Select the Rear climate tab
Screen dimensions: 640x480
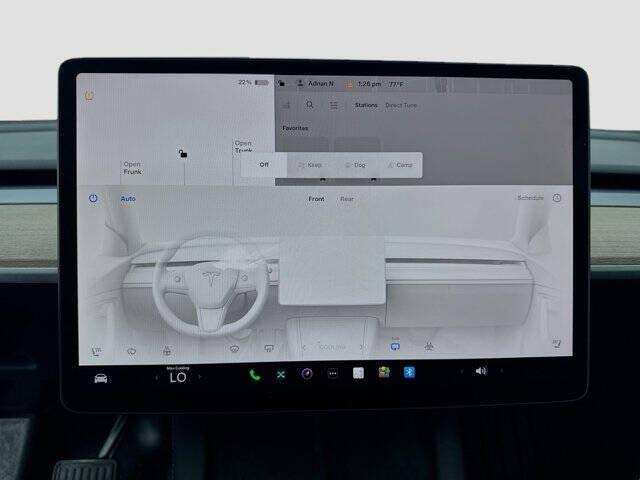347,199
